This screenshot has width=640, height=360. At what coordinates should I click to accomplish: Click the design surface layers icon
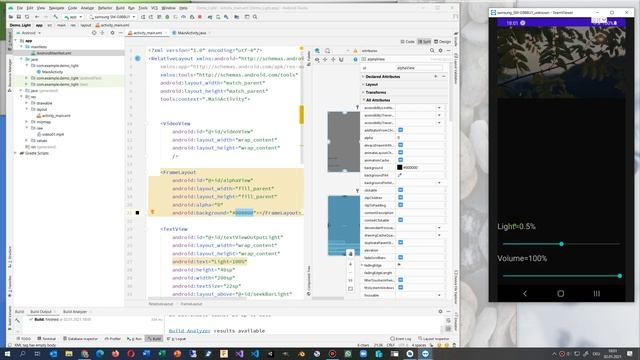317,51
